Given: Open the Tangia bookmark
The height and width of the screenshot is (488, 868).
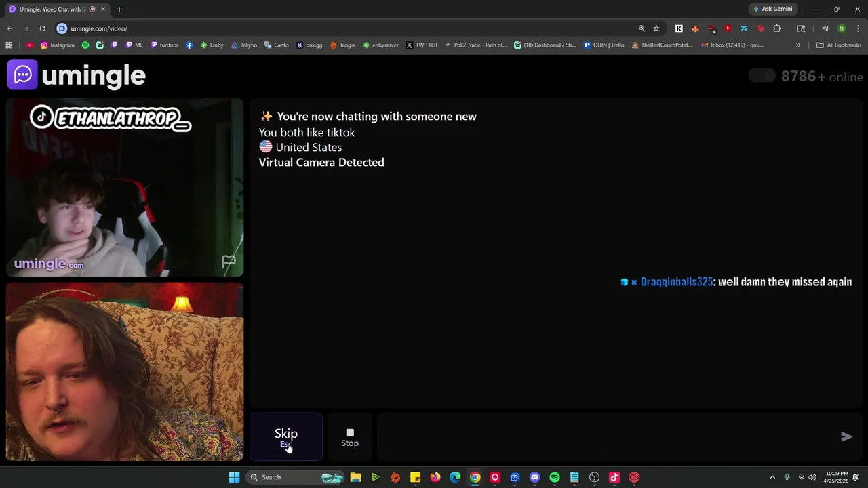Looking at the screenshot, I should [343, 45].
